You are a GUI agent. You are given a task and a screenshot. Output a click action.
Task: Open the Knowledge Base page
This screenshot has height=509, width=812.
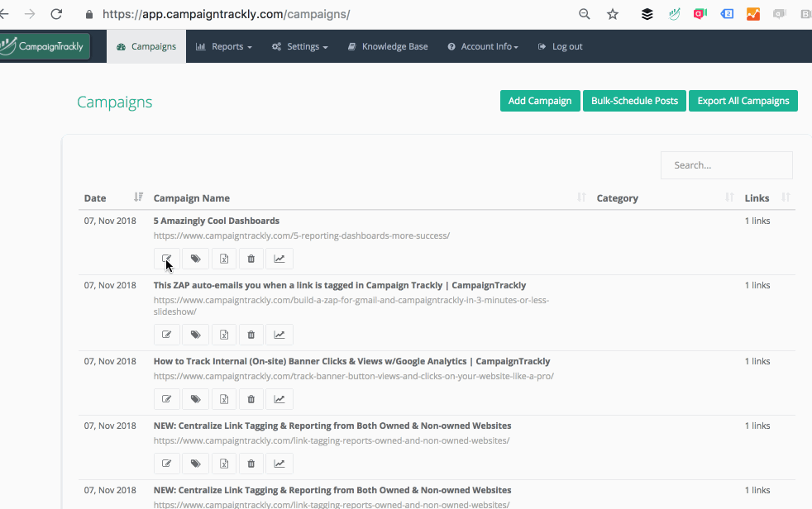(388, 46)
